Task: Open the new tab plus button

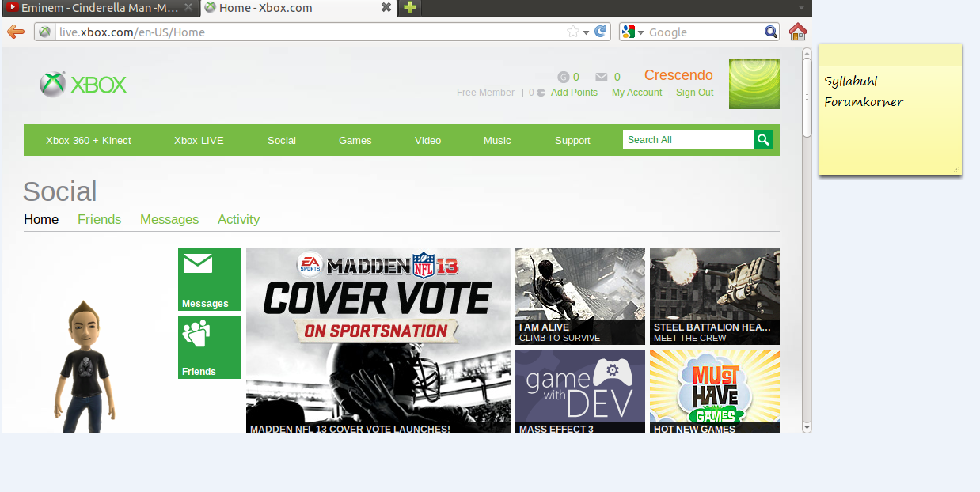Action: pos(409,8)
